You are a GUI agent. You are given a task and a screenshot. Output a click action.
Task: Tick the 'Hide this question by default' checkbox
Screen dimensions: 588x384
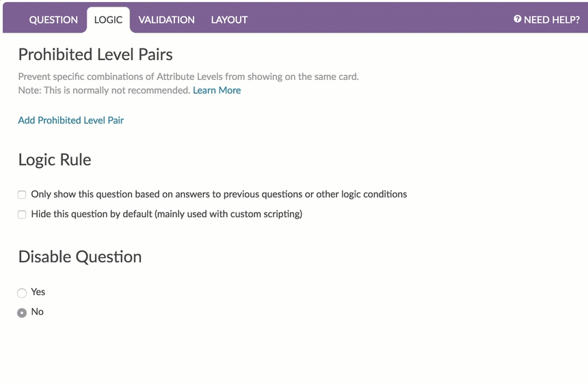click(x=22, y=215)
